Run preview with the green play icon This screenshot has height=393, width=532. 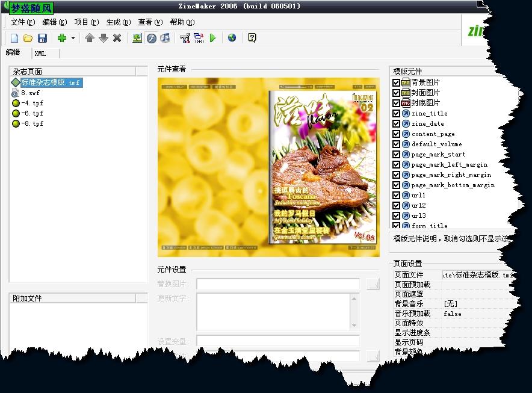pos(212,38)
